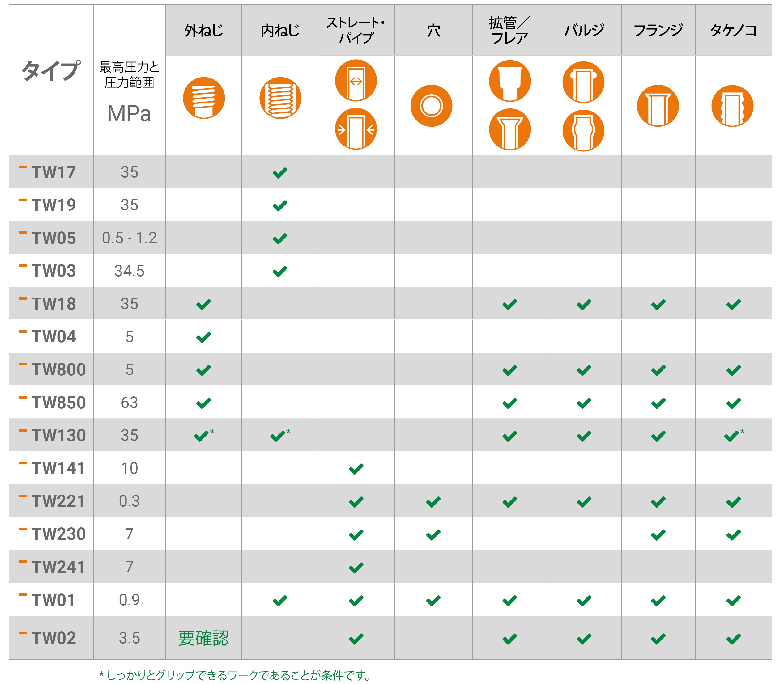Select the upper bulge (バルジ) icon

click(583, 82)
